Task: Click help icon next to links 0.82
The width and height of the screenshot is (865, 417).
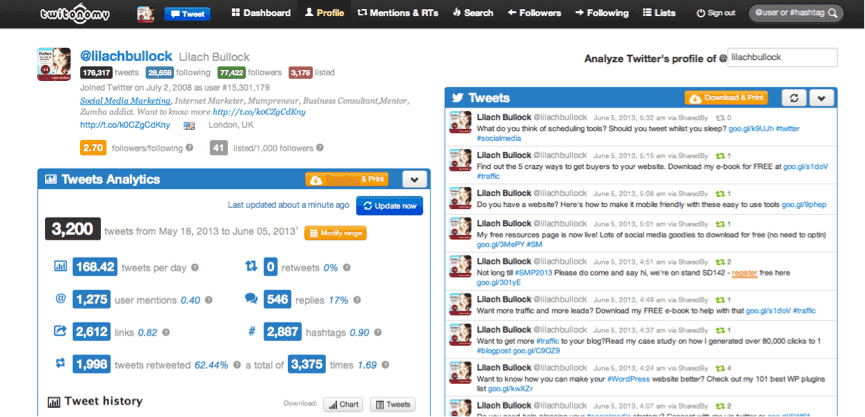Action: click(x=165, y=333)
